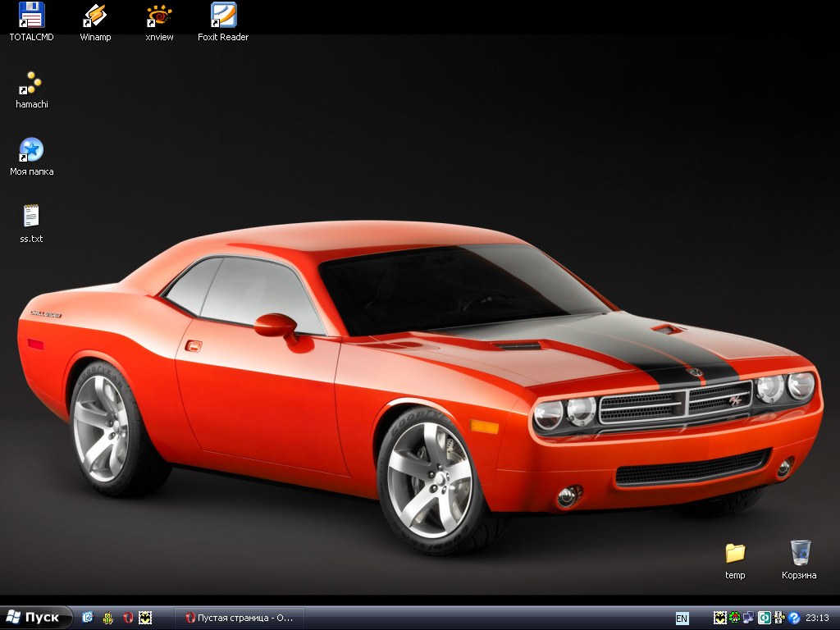Launch Opera from the quick launch bar
Image resolution: width=840 pixels, height=630 pixels.
click(127, 618)
